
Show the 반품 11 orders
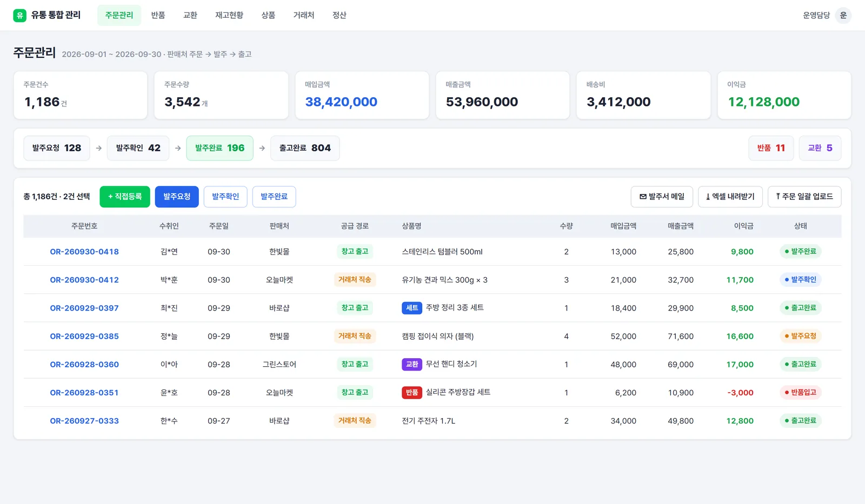pyautogui.click(x=771, y=148)
